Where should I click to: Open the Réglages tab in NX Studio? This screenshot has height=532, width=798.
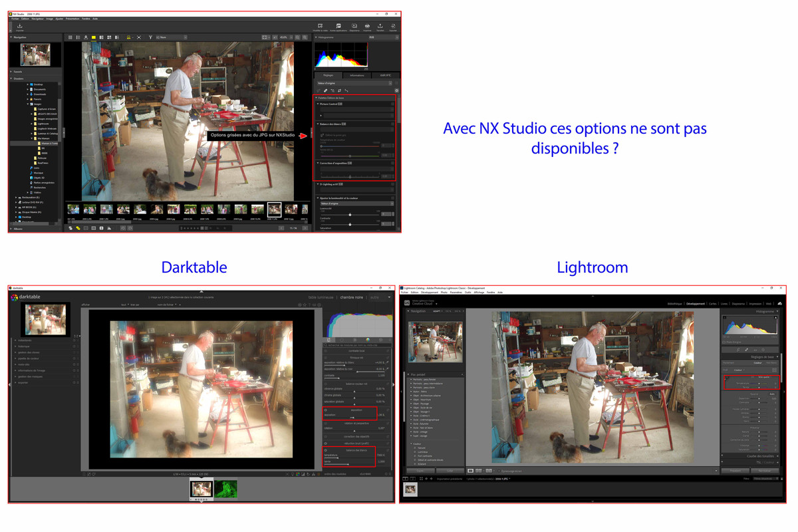(x=328, y=75)
